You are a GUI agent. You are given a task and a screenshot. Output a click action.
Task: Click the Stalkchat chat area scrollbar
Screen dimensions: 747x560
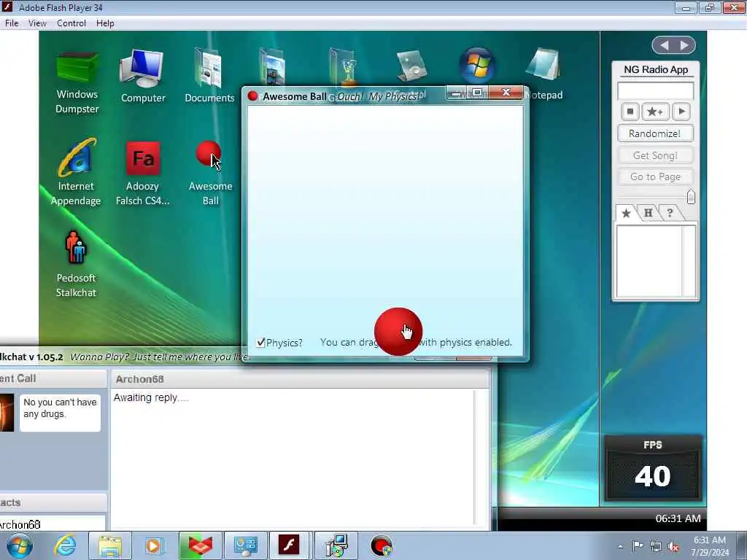coord(481,457)
